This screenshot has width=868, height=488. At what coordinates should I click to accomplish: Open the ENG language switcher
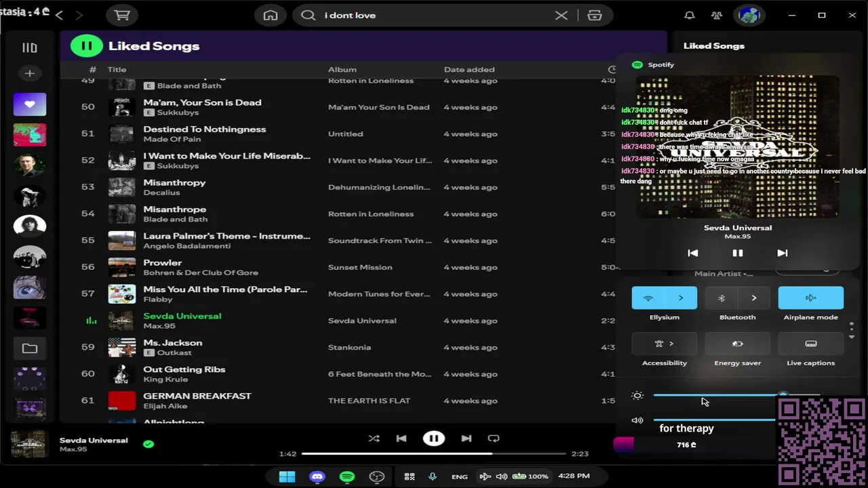(460, 476)
